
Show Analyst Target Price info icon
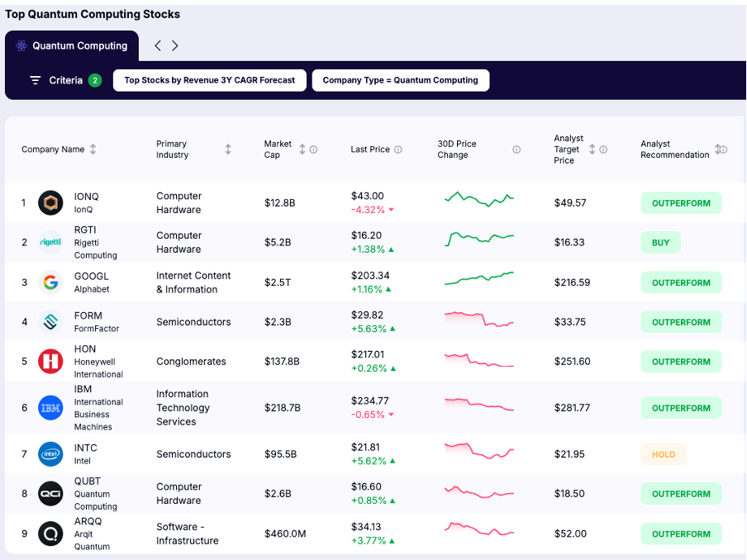pyautogui.click(x=603, y=149)
